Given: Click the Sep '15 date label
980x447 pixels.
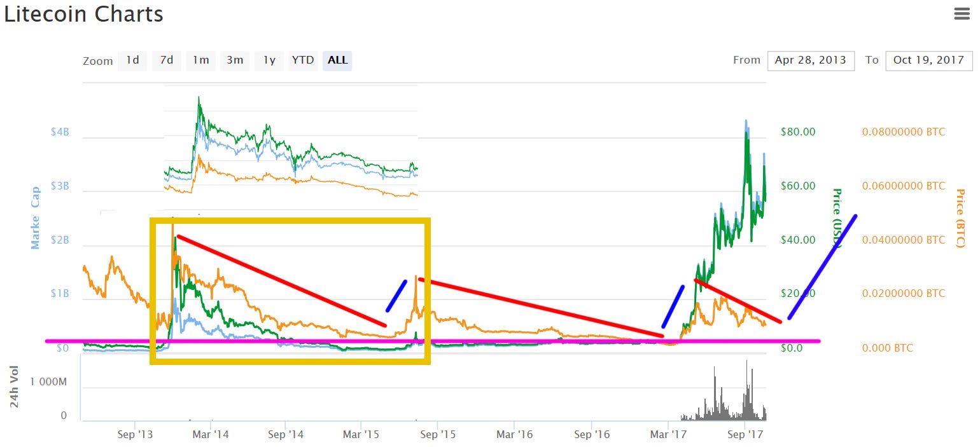Looking at the screenshot, I should [438, 436].
